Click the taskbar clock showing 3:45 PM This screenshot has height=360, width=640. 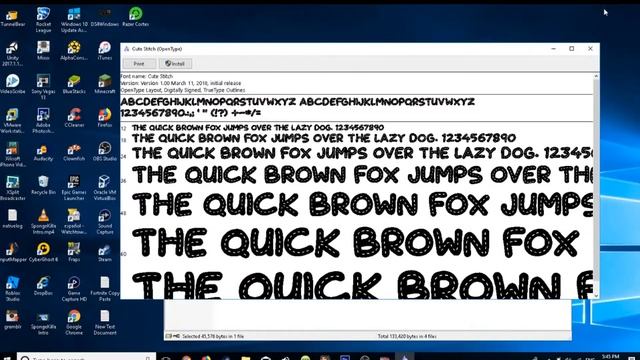click(610, 357)
